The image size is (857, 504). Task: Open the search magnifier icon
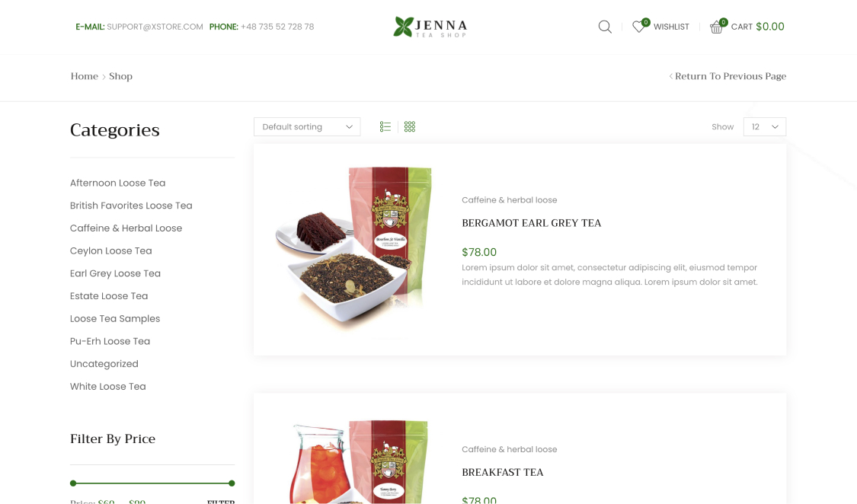tap(605, 27)
